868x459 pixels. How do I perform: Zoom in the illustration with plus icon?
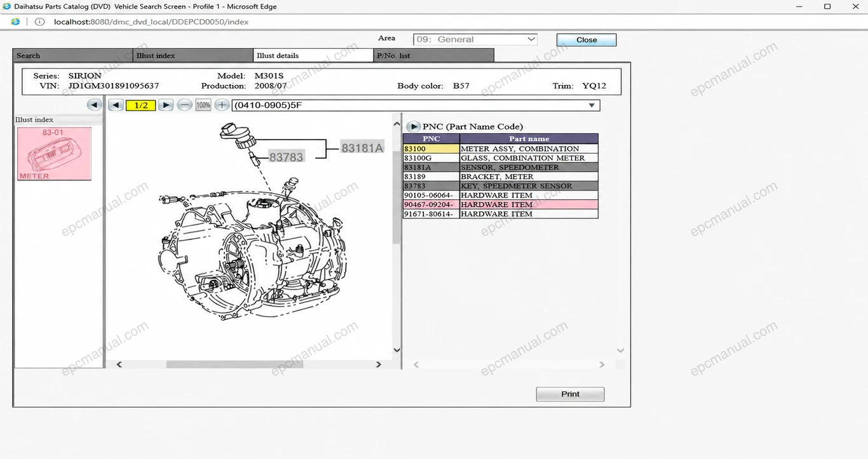tap(222, 105)
